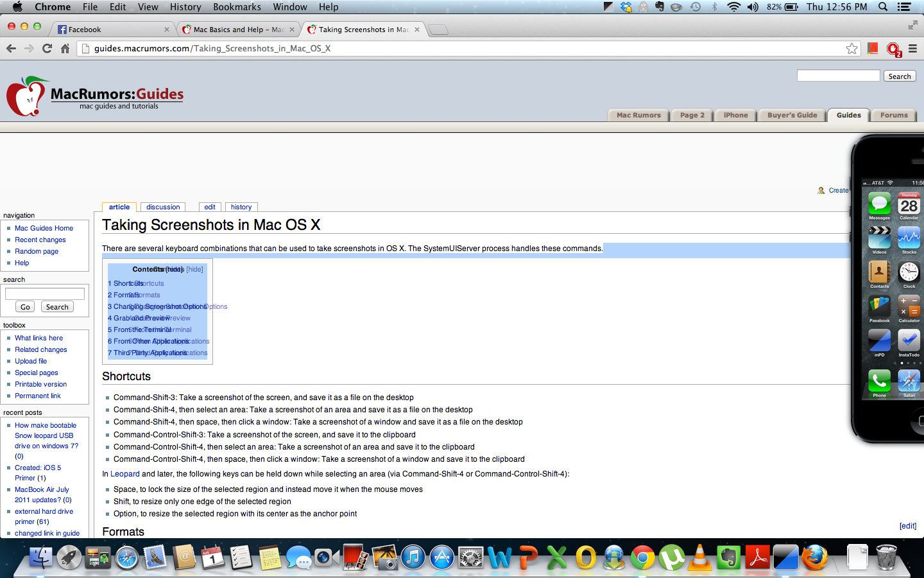Open the What links here link
924x578 pixels.
coord(38,338)
